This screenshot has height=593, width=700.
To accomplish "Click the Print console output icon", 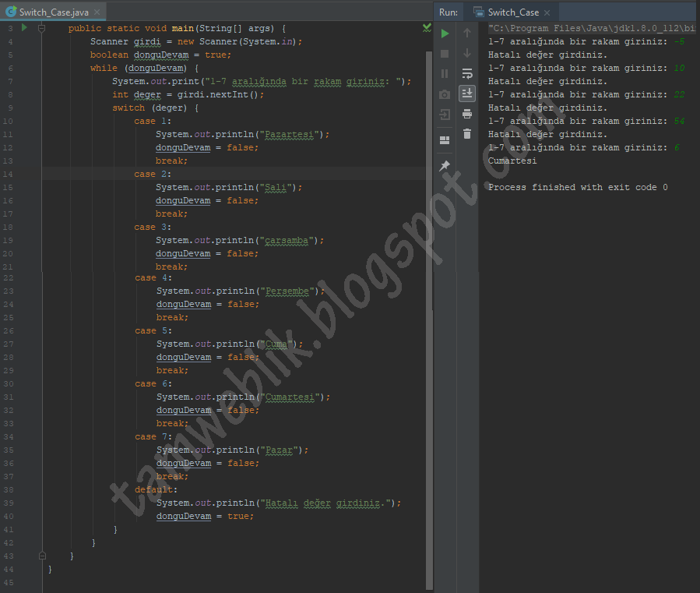I will click(x=467, y=114).
